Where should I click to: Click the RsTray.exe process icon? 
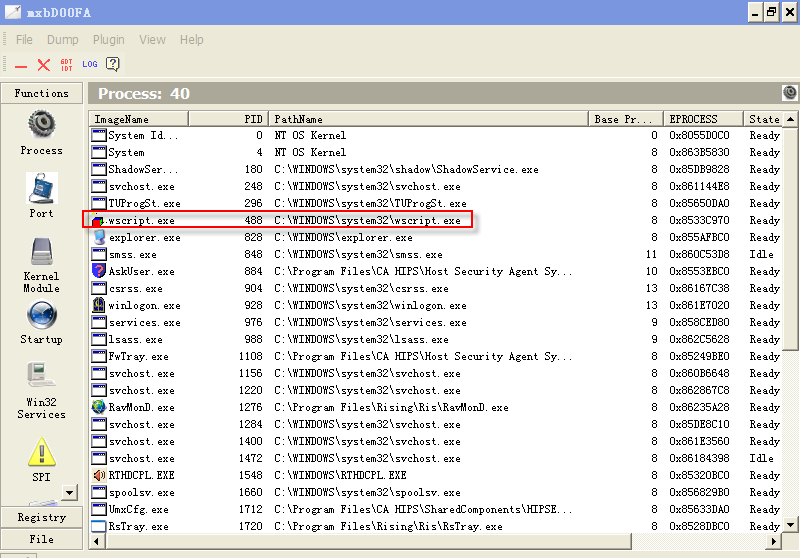(98, 526)
